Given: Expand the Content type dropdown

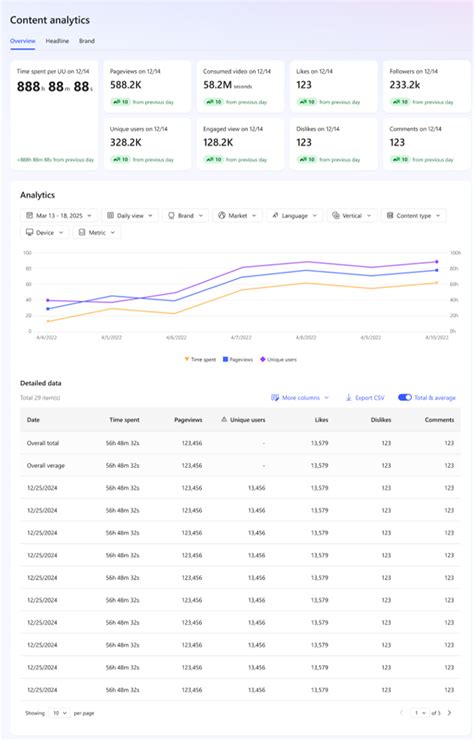Looking at the screenshot, I should pyautogui.click(x=414, y=215).
